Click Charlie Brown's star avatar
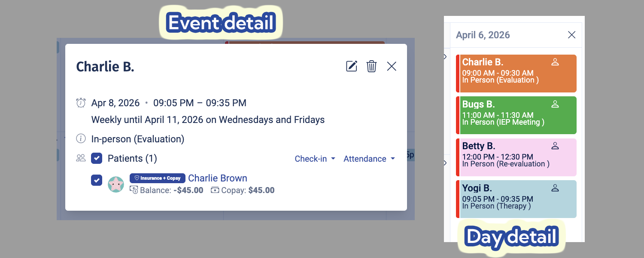The image size is (644, 258). click(116, 184)
